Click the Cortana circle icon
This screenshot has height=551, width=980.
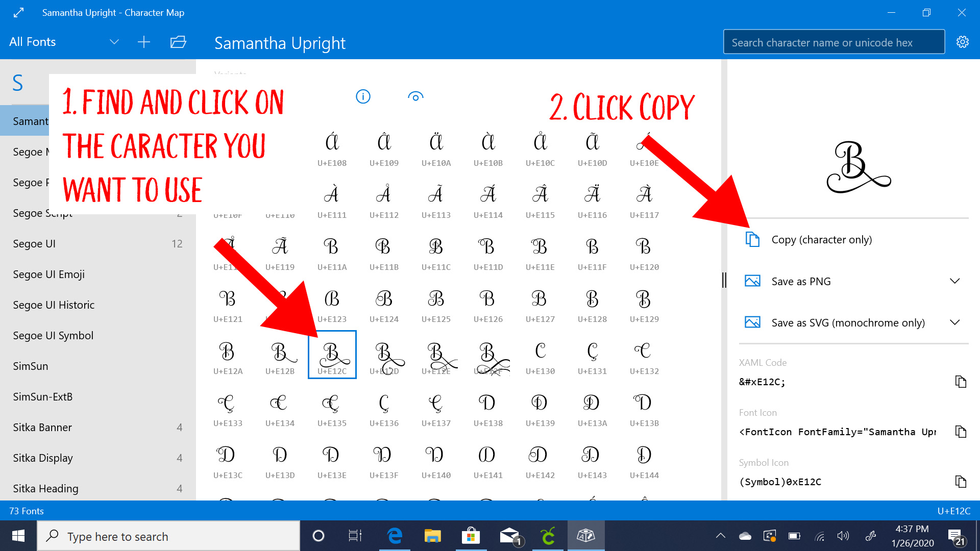pyautogui.click(x=318, y=536)
